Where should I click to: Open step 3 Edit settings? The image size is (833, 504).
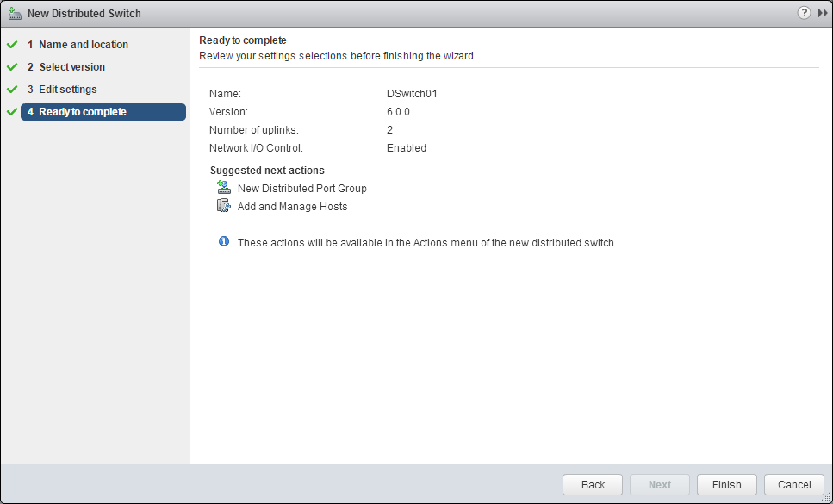(67, 90)
